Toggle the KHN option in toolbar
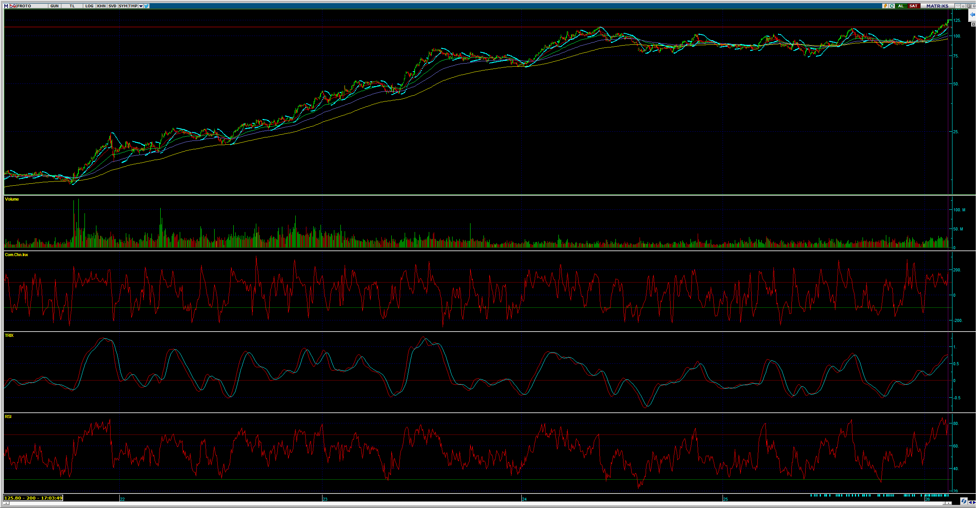Image resolution: width=980 pixels, height=508 pixels. [101, 6]
